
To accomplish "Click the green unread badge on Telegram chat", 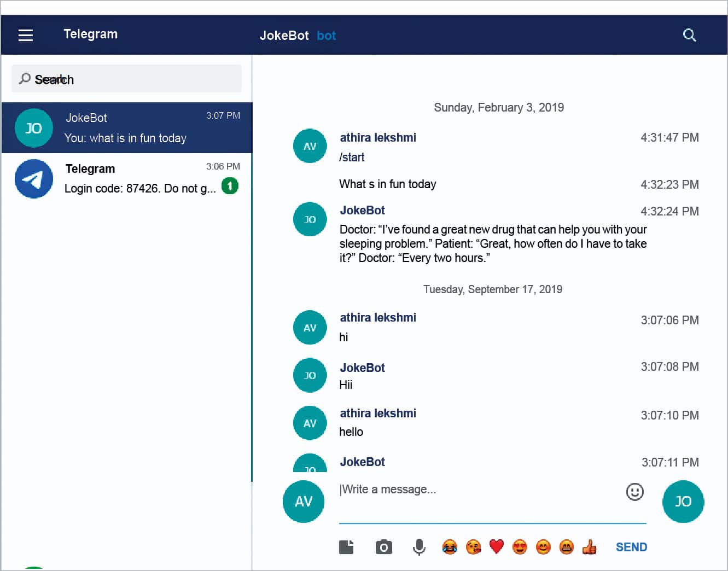I will (230, 186).
